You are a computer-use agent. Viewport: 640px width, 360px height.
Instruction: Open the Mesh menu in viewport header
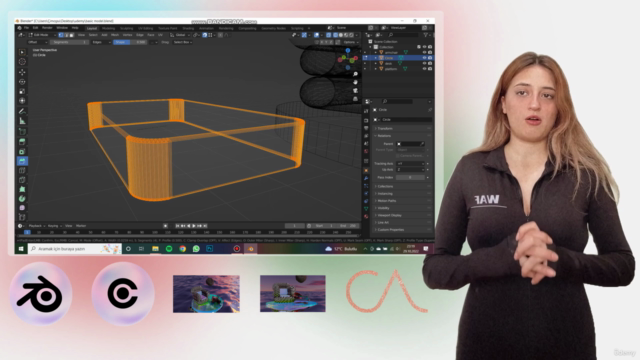point(115,35)
